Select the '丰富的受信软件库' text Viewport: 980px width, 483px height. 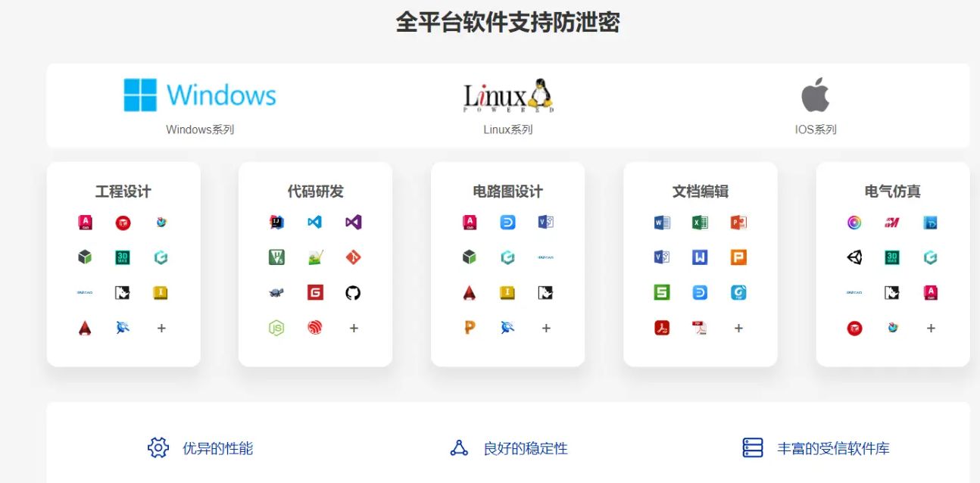point(833,448)
